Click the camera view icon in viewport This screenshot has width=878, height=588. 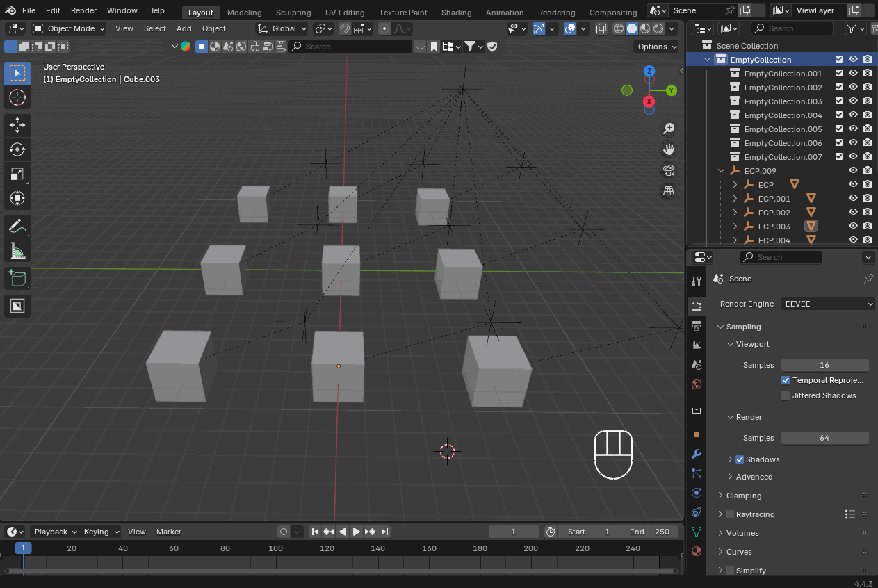[669, 170]
